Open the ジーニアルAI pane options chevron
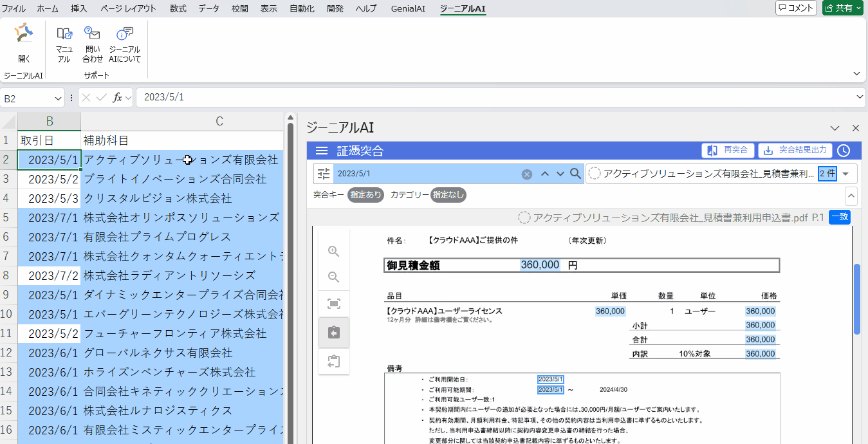 [x=835, y=128]
